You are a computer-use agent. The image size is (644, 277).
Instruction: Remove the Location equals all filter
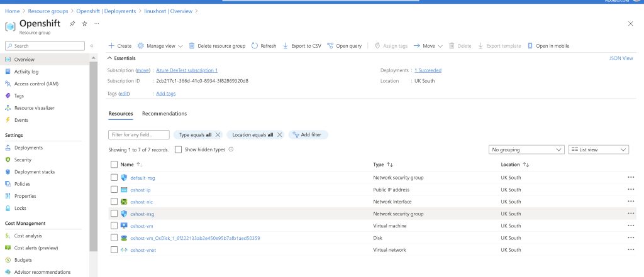point(280,134)
